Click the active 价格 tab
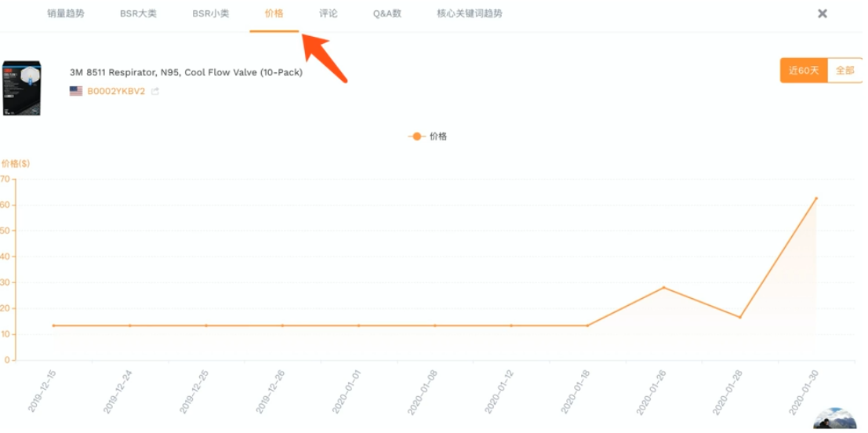Screen dimensions: 868x433 [x=274, y=14]
